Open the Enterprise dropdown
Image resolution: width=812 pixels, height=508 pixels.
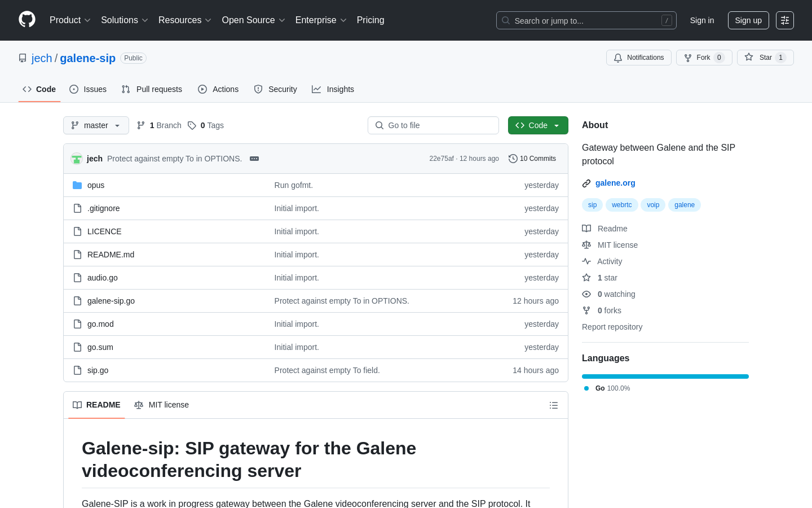coord(321,20)
